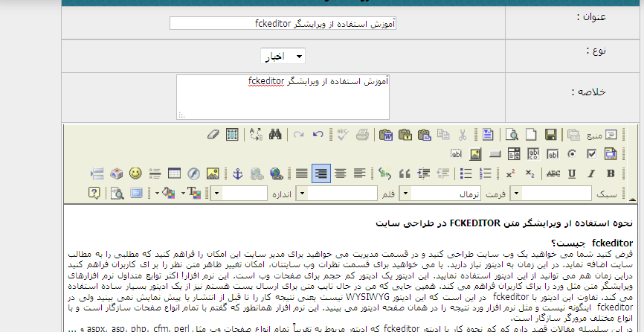
Task: Insert a button field from the toolbar
Action: 495,154
